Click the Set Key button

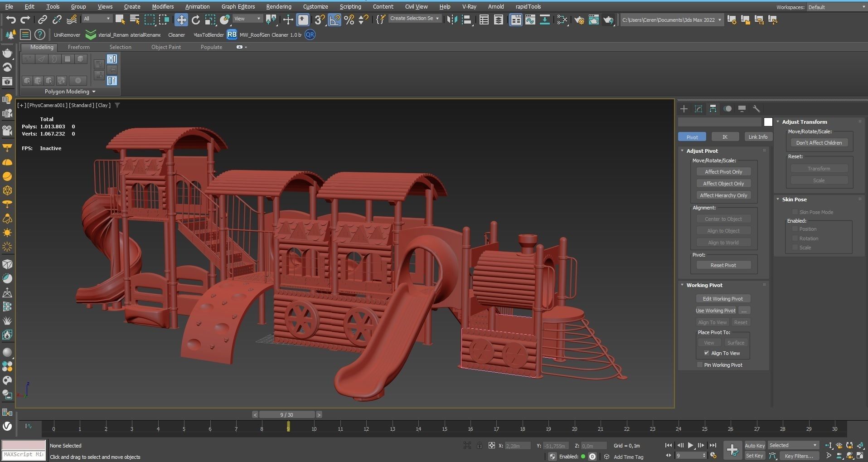(x=755, y=456)
